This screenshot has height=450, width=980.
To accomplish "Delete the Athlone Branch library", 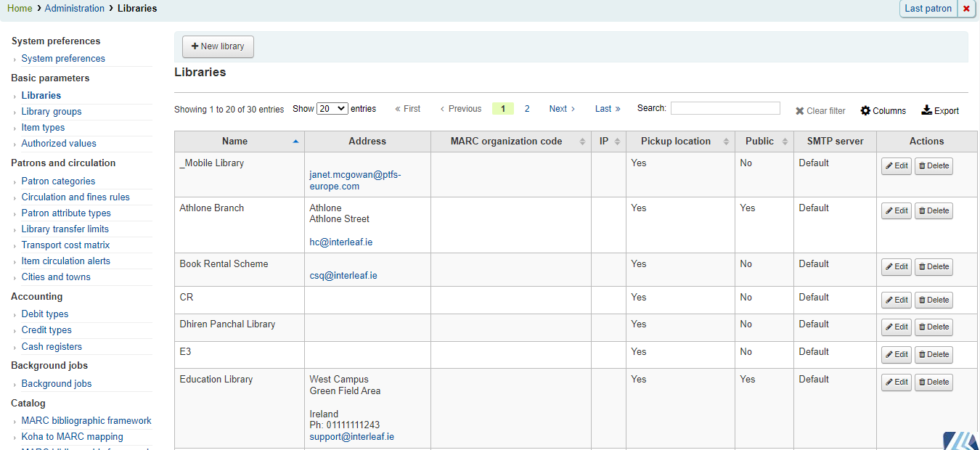I will pos(934,211).
